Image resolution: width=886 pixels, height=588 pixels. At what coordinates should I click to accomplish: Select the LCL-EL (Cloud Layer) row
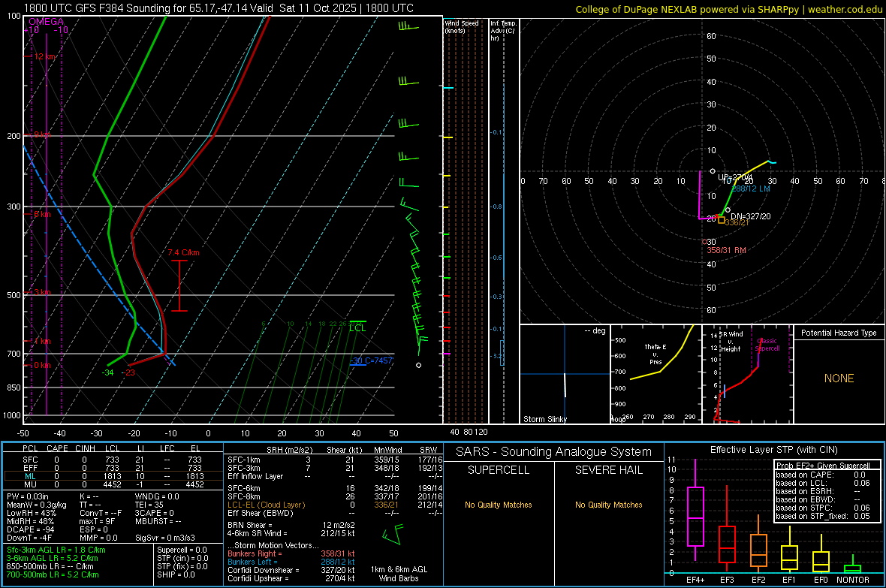pyautogui.click(x=335, y=505)
